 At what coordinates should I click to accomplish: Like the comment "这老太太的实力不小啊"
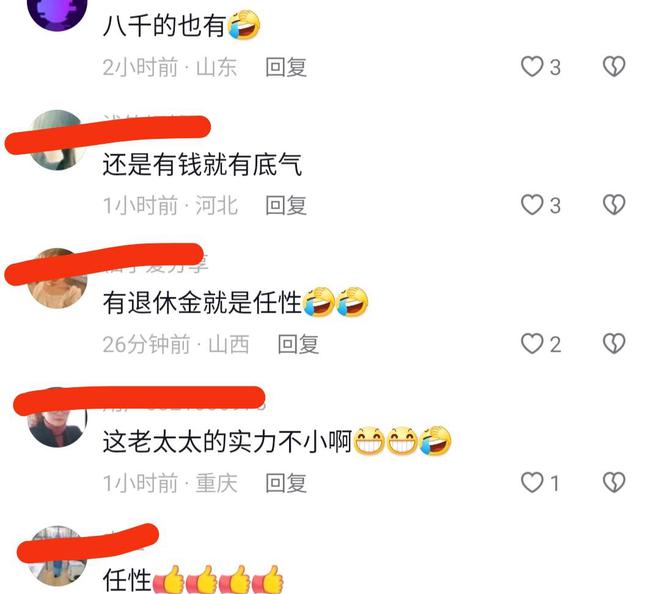click(x=532, y=482)
